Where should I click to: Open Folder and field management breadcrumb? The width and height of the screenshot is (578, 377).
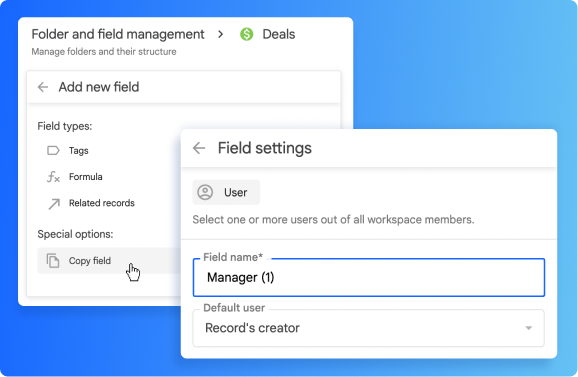click(x=118, y=34)
